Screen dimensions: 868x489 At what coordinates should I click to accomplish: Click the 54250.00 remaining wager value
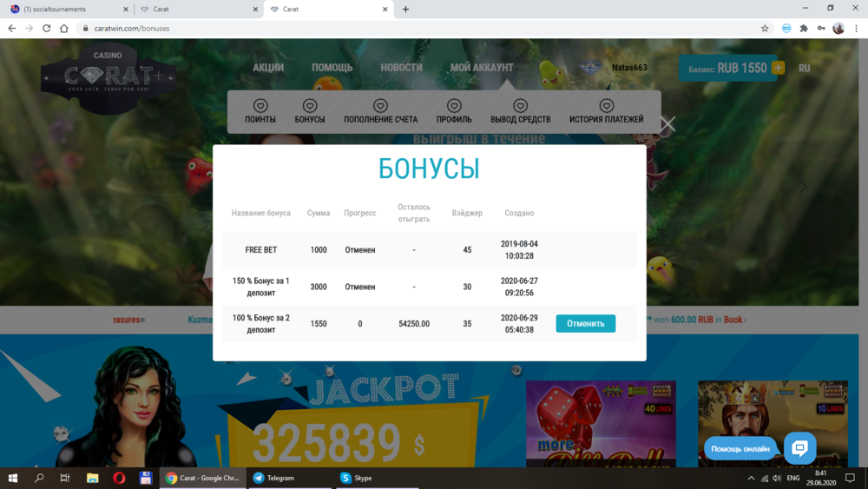[413, 323]
